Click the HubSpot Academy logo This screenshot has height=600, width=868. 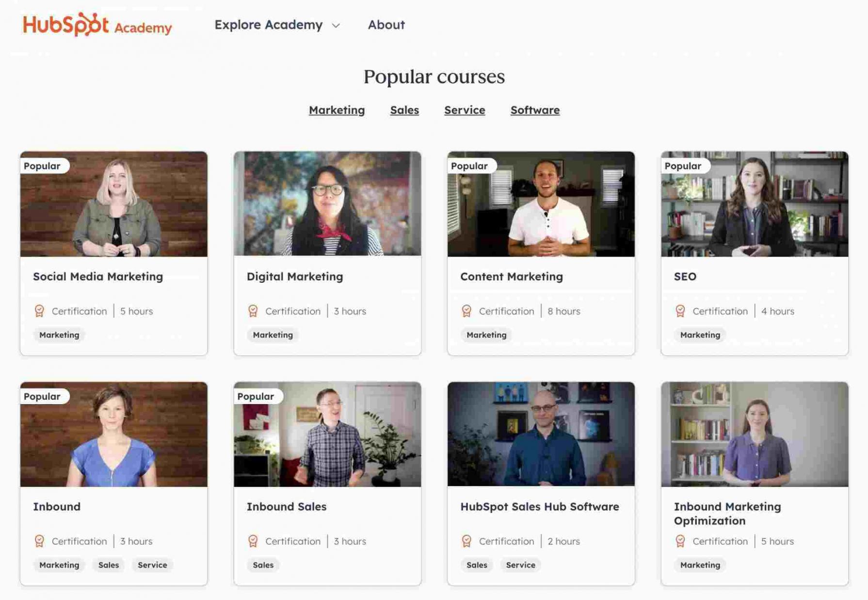[x=97, y=25]
